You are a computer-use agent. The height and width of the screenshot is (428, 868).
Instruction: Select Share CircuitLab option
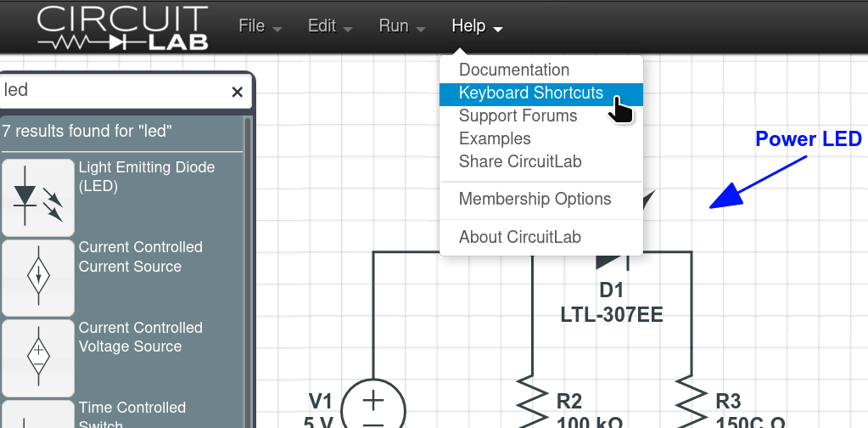[540, 161]
